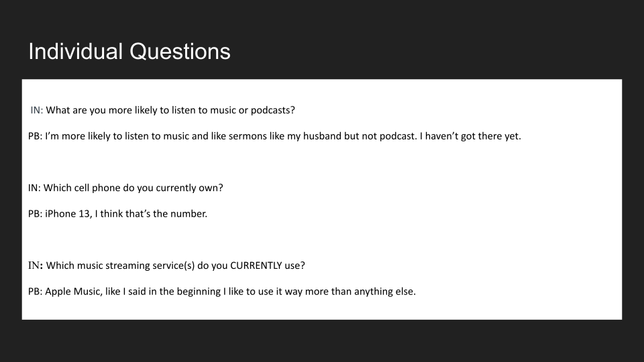Click the Apple Music answer line
The width and height of the screenshot is (644, 362).
pos(221,292)
